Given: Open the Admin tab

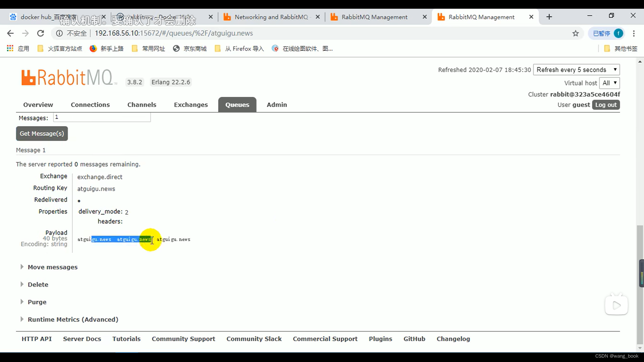Looking at the screenshot, I should click(x=277, y=105).
